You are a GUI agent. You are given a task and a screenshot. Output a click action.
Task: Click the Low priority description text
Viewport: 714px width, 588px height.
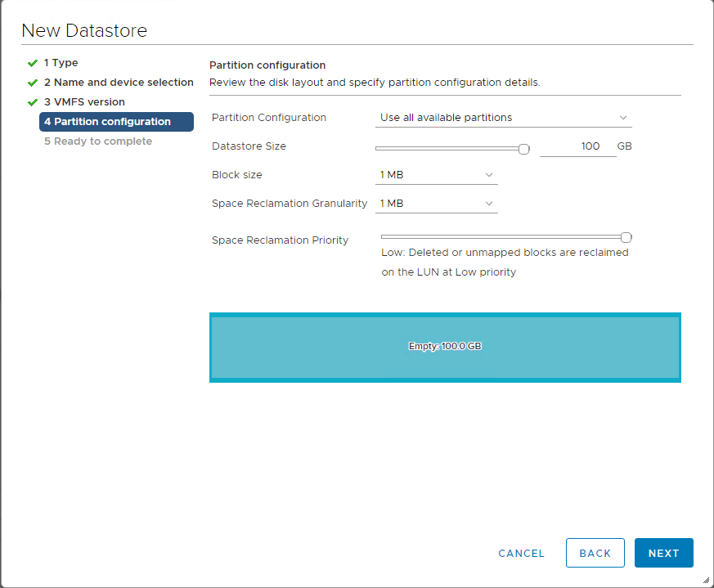(505, 263)
